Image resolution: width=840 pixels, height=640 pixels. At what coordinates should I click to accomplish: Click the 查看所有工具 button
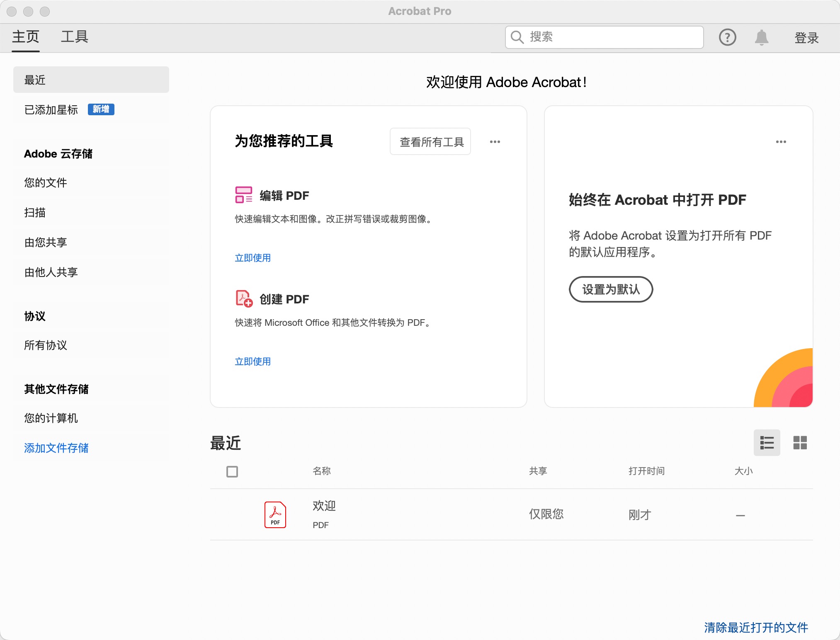click(430, 142)
